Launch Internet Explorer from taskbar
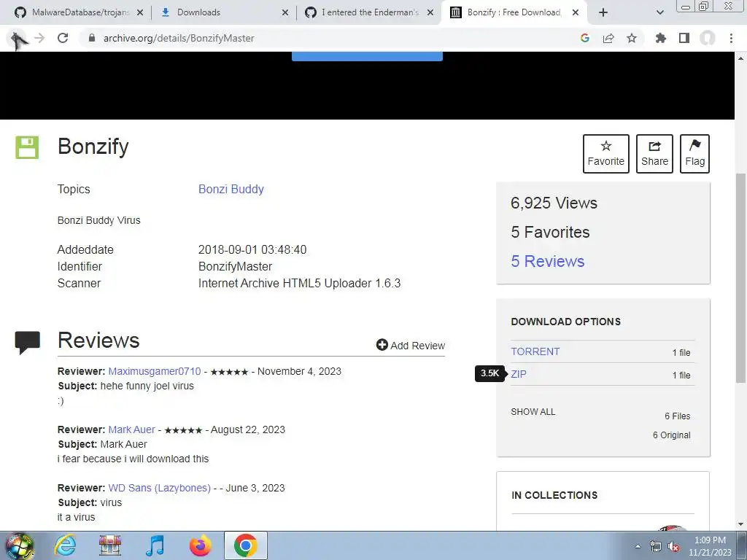This screenshot has width=747, height=560. 65,545
